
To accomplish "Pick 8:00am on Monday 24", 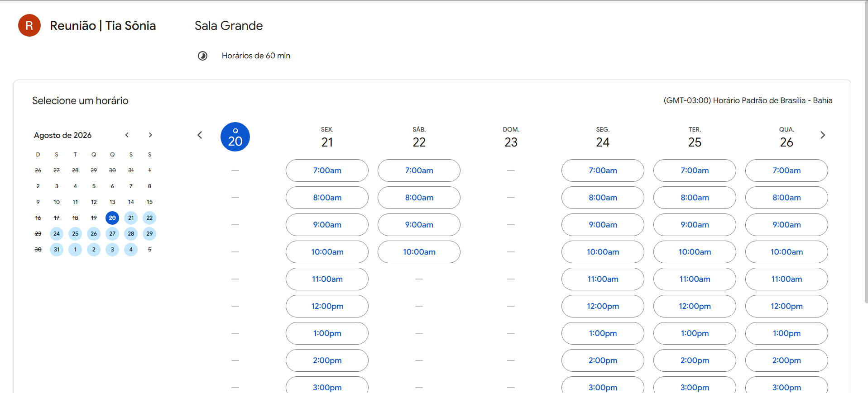I will (603, 198).
